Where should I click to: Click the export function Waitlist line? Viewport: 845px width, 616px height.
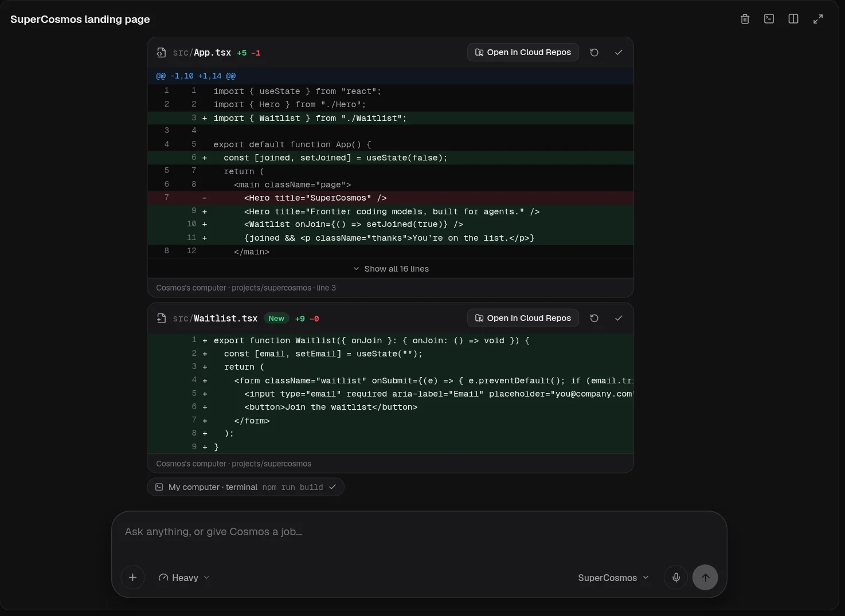point(390,340)
